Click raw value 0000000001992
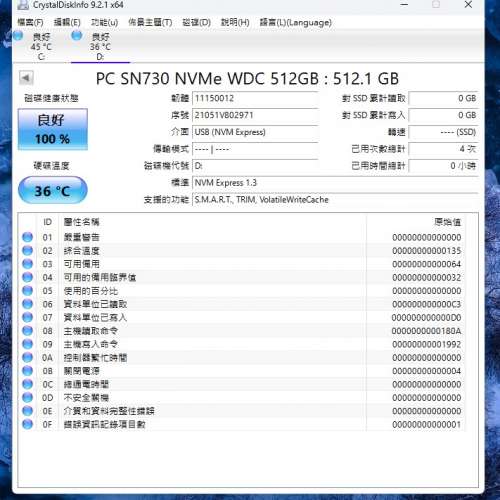The image size is (500, 500). [427, 344]
